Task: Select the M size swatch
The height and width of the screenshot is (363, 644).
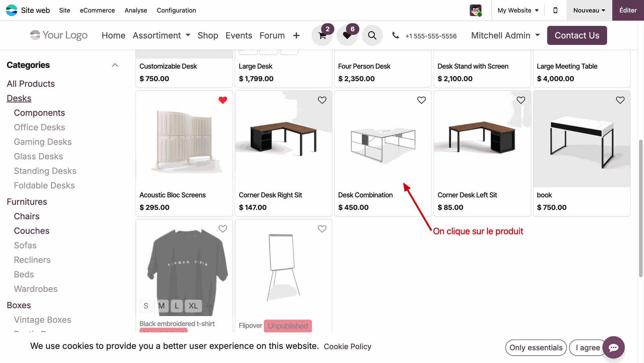Action: pos(161,306)
